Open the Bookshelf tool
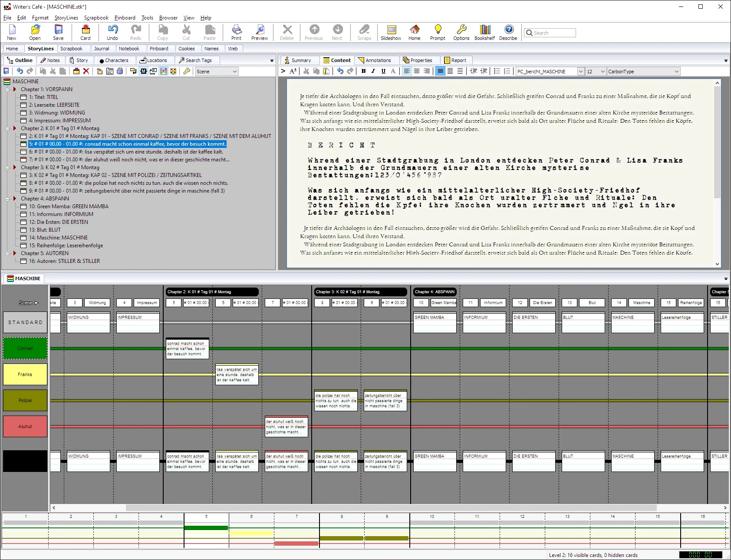This screenshot has height=560, width=731. click(x=484, y=33)
